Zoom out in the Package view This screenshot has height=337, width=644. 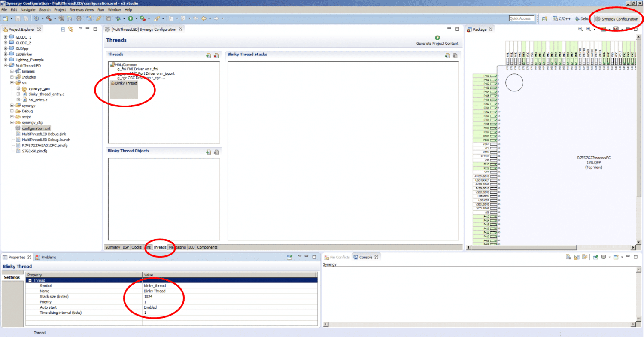click(x=580, y=29)
